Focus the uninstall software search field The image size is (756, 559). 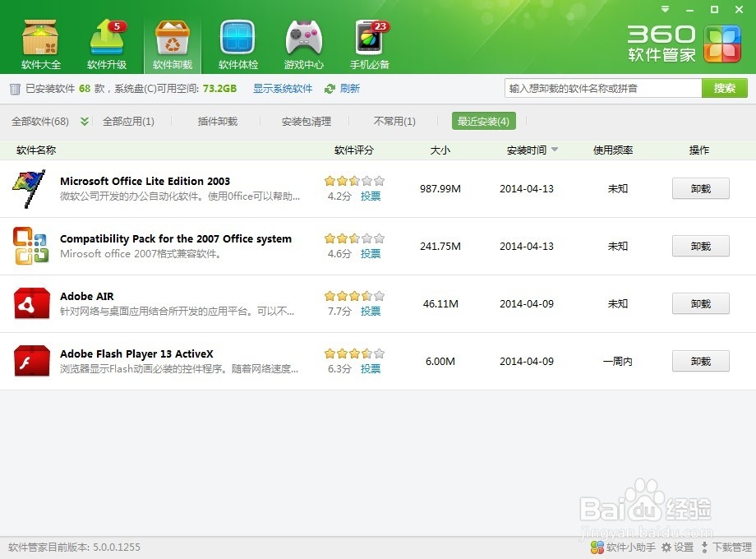pos(603,88)
